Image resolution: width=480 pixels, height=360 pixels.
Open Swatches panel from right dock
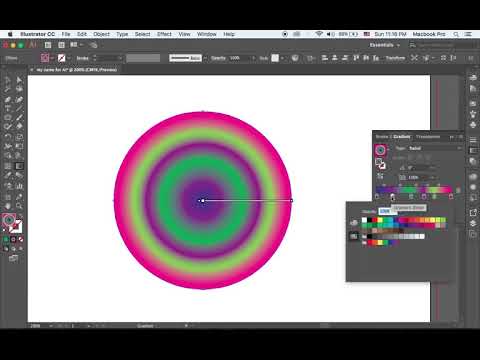[x=473, y=104]
